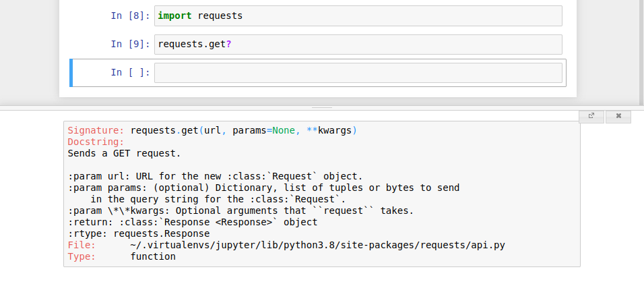
Task: Click the purple question mark after get
Action: pyautogui.click(x=229, y=44)
